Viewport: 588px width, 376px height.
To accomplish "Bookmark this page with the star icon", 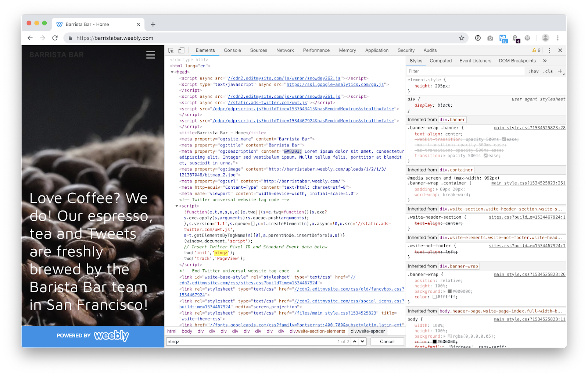I will click(462, 38).
